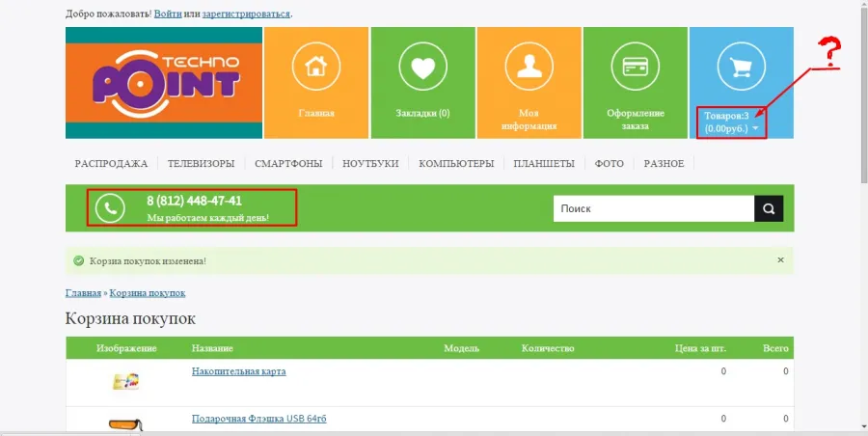The image size is (868, 436).
Task: Open the Оформление заказа card icon
Action: click(x=636, y=67)
